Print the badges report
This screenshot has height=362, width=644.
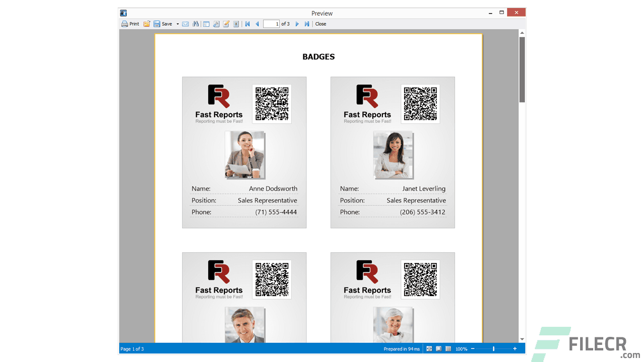tap(130, 24)
